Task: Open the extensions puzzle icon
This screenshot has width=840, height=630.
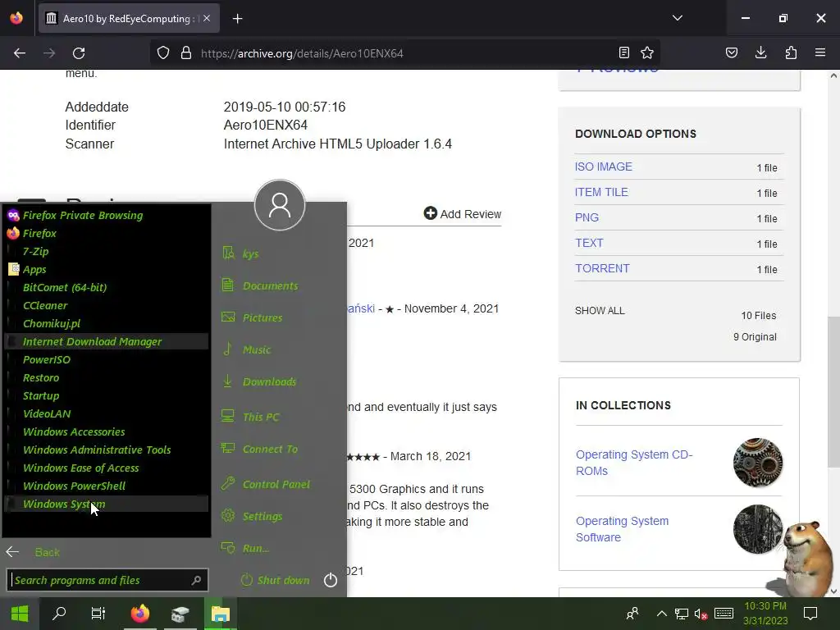Action: click(791, 53)
